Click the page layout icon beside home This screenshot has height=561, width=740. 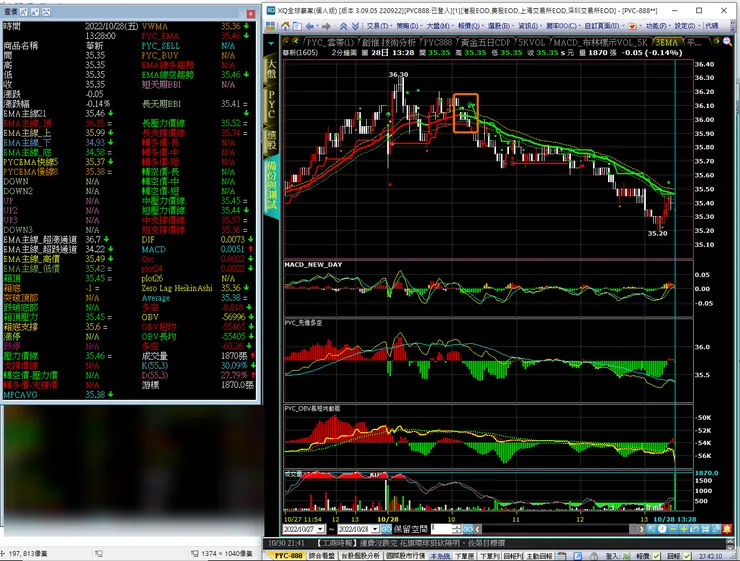[x=297, y=26]
